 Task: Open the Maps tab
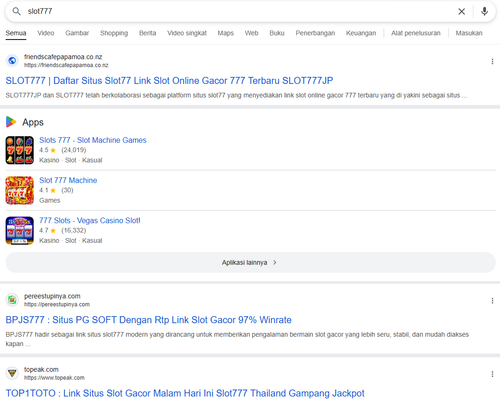tap(226, 33)
